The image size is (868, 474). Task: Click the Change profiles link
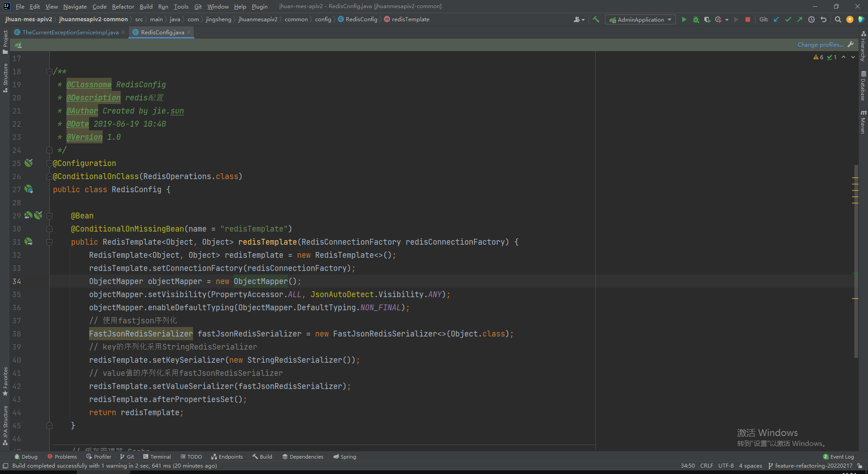click(820, 44)
